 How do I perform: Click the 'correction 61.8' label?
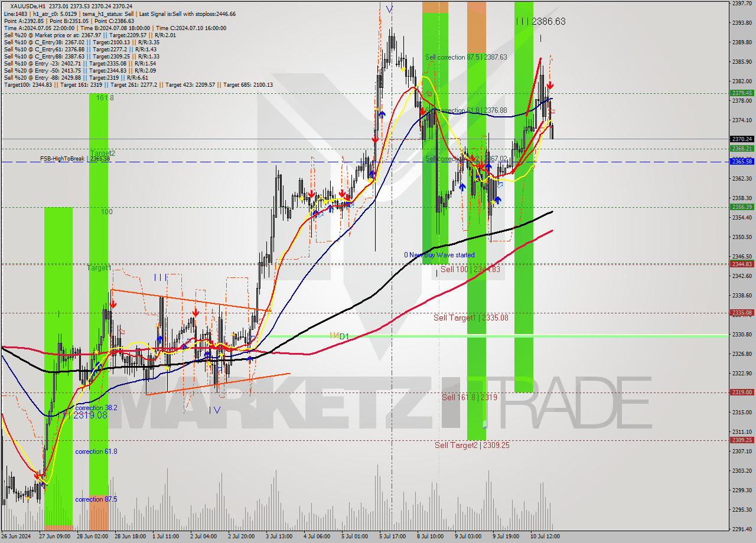coord(96,452)
